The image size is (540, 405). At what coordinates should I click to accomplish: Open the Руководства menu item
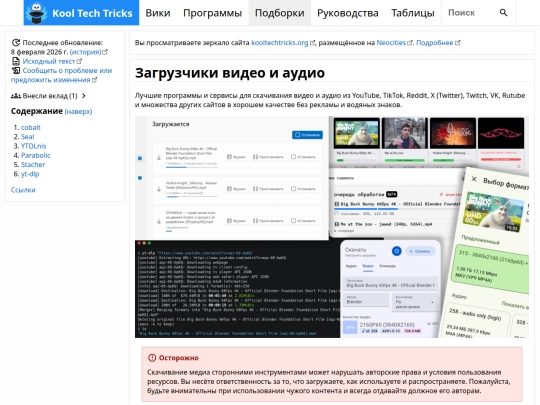[347, 13]
